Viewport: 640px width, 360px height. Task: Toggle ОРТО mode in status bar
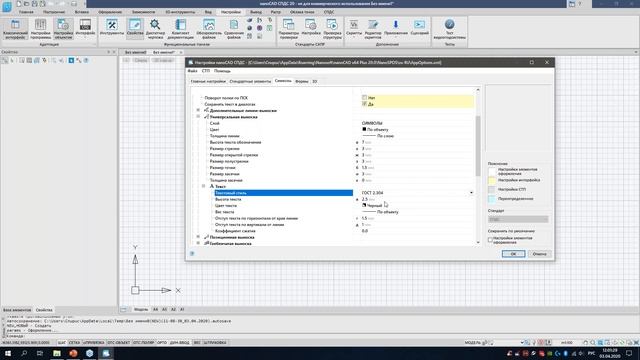tap(162, 342)
